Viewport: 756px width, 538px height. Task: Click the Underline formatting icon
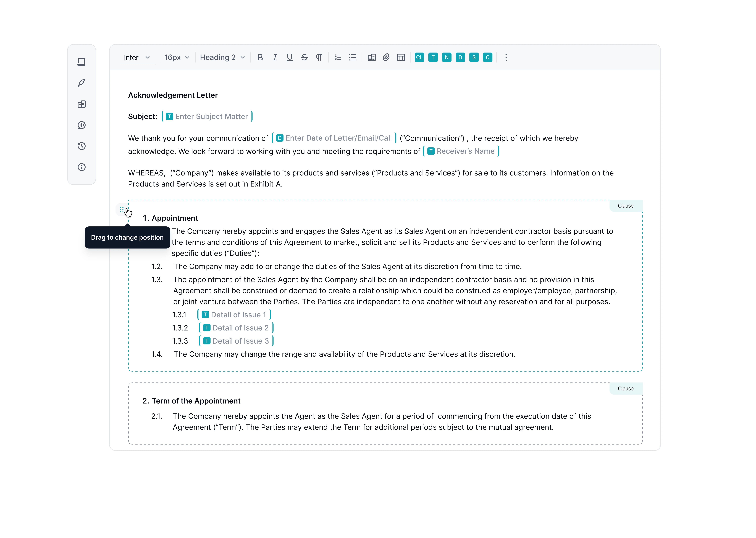click(290, 57)
